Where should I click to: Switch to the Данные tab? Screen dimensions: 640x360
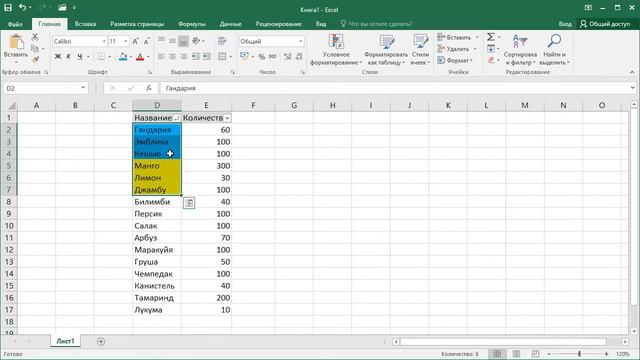coord(231,24)
